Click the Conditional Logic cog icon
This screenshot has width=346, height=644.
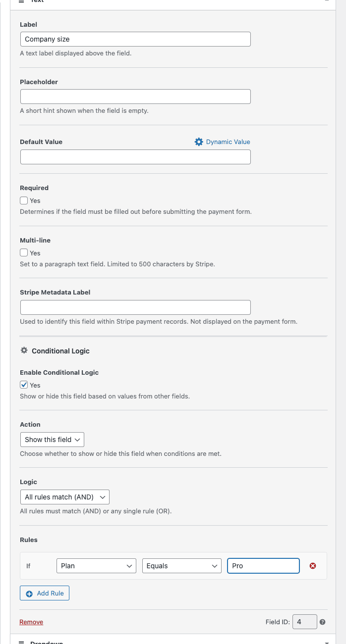click(24, 350)
